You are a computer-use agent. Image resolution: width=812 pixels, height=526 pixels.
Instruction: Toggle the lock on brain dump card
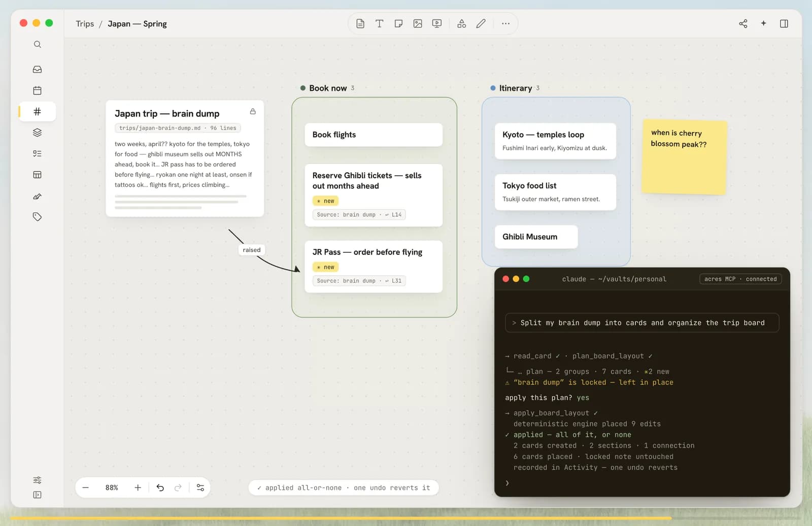[253, 112]
